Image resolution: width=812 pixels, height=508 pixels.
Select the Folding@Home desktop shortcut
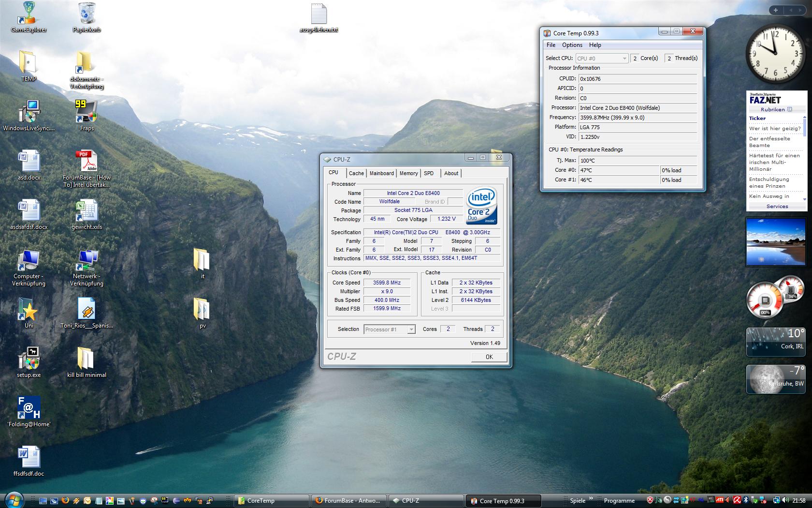click(29, 412)
